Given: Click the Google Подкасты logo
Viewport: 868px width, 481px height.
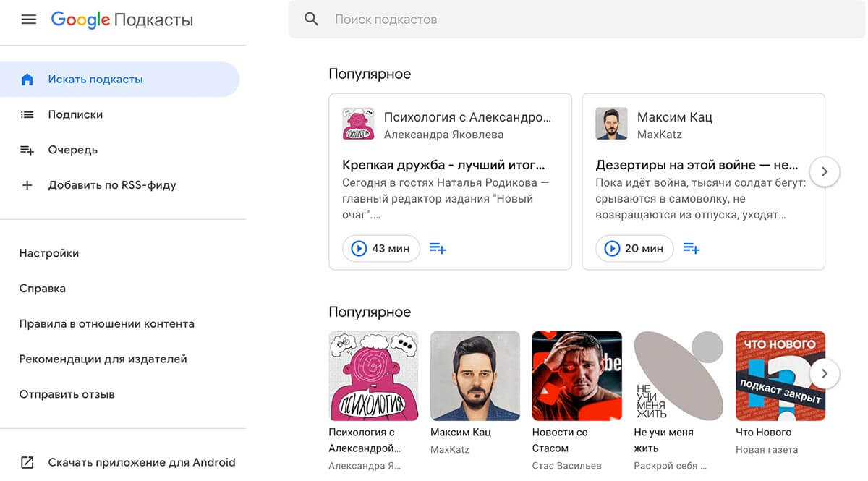Looking at the screenshot, I should point(122,20).
